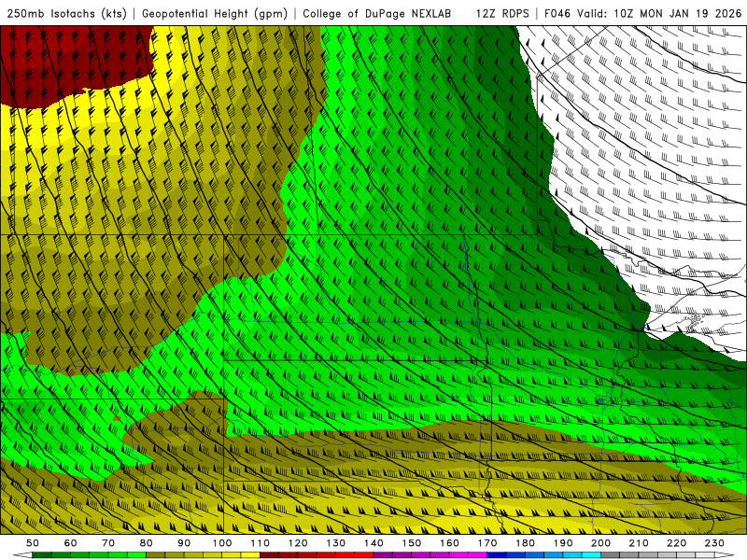
Task: Click the legend value 130
Action: pos(336,543)
